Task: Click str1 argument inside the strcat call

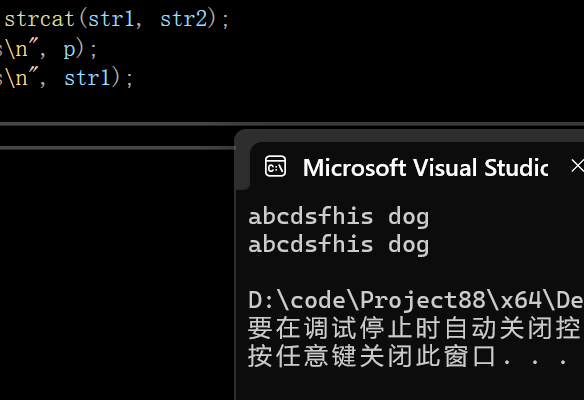Action: (x=111, y=19)
